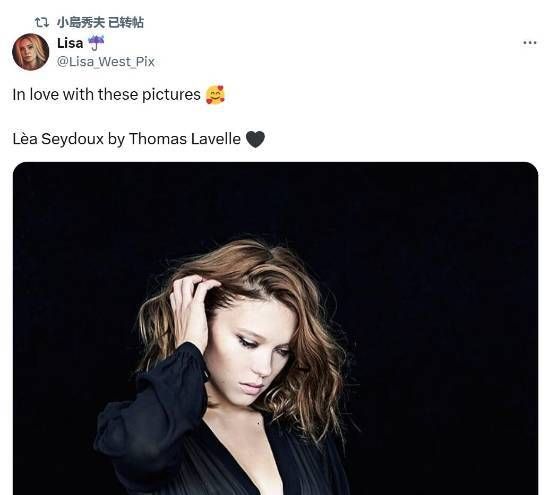Click 'Thomas Lavelle' in the caption line
This screenshot has width=550, height=495.
point(185,139)
